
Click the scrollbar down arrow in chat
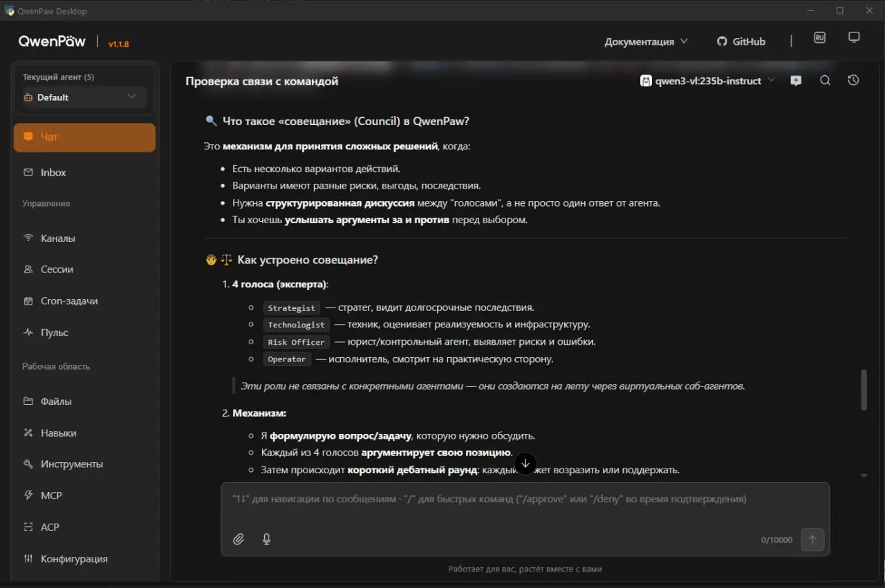click(864, 475)
